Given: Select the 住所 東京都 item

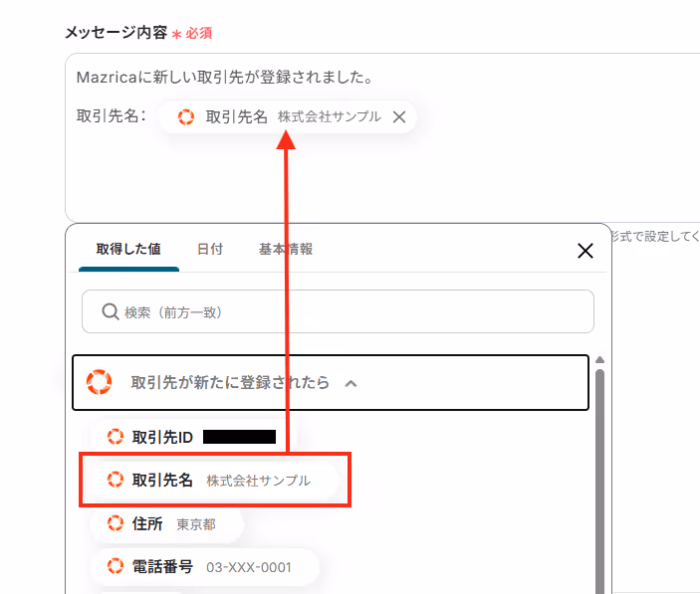Looking at the screenshot, I should coord(166,523).
